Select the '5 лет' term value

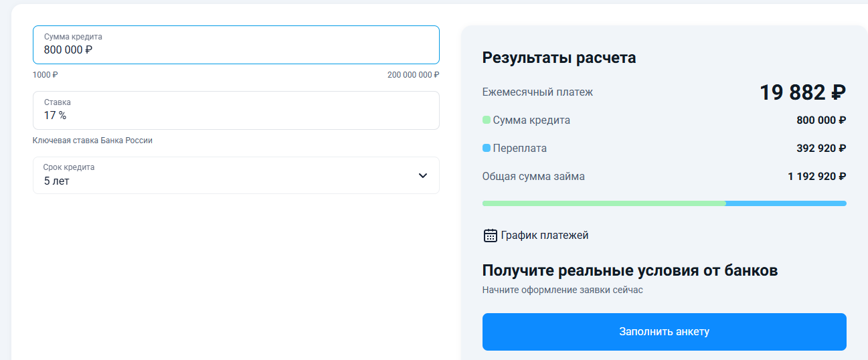(57, 181)
